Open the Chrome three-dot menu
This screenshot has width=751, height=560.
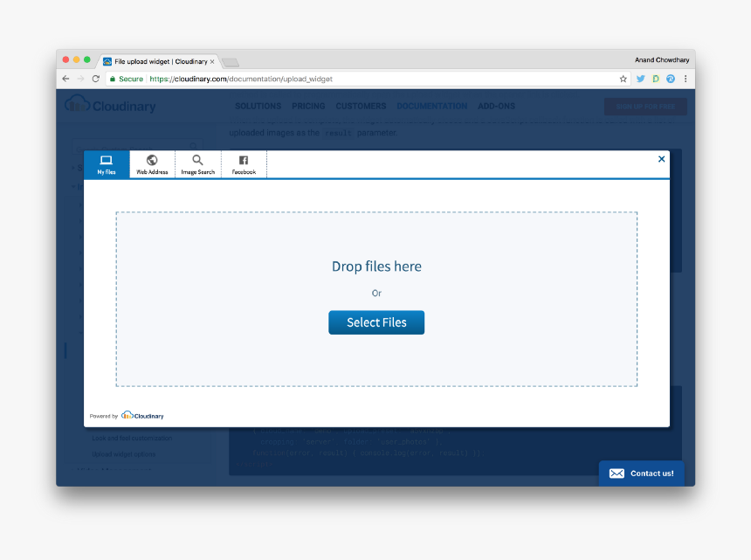(686, 79)
